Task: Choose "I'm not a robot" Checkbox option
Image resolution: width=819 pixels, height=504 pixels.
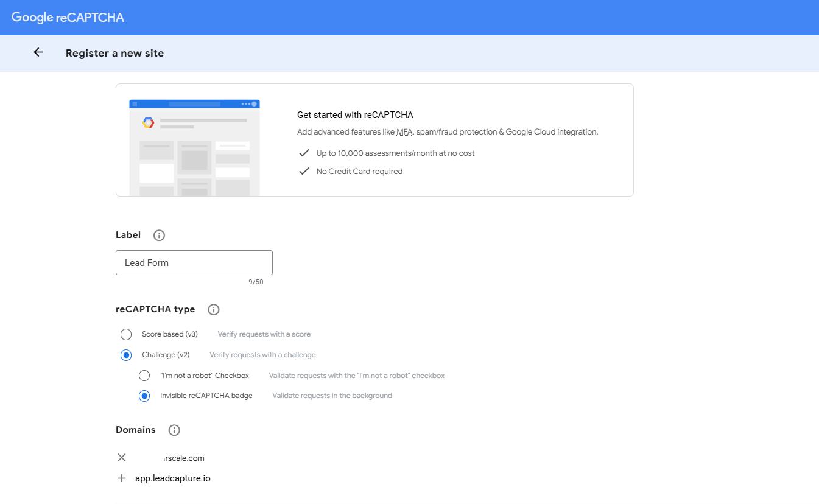Action: pos(144,376)
